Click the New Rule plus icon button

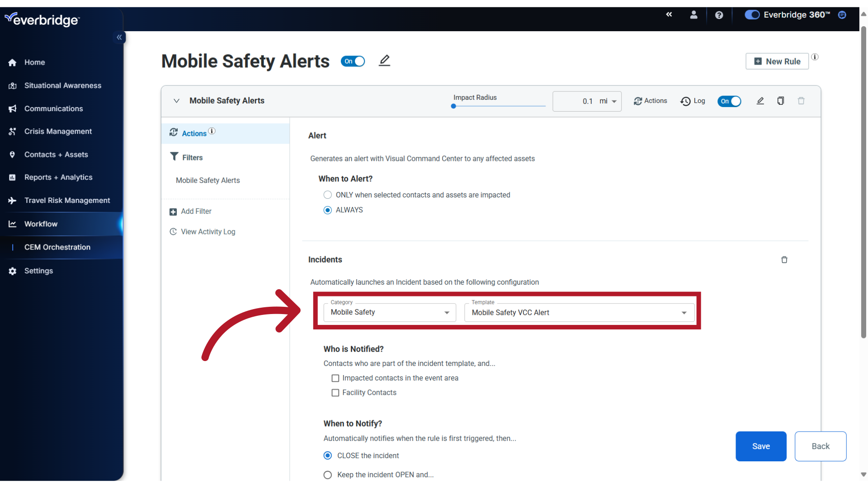[x=758, y=61]
